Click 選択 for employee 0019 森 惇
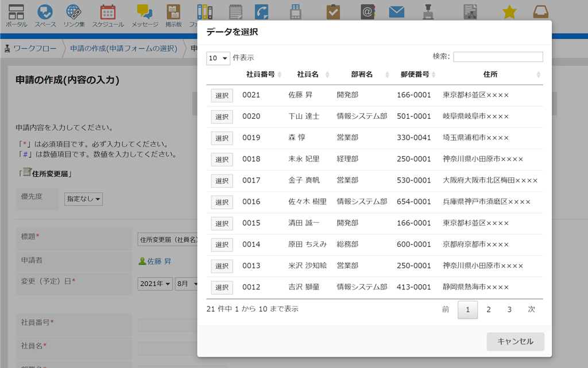This screenshot has width=588, height=368. click(x=222, y=138)
